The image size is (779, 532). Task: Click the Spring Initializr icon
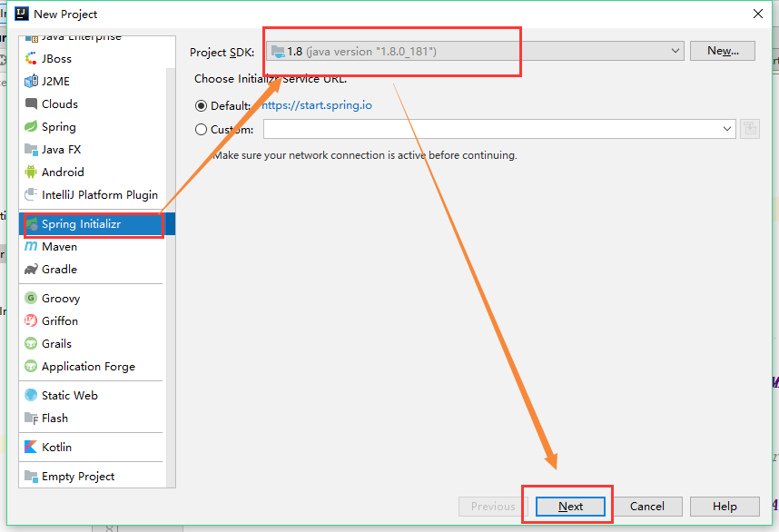click(x=32, y=224)
